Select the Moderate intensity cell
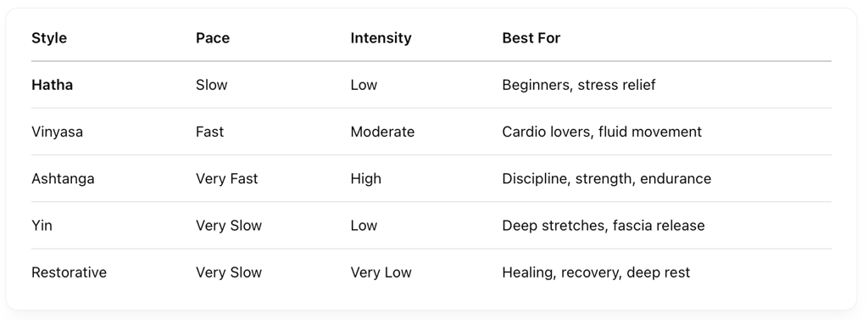 pos(382,132)
